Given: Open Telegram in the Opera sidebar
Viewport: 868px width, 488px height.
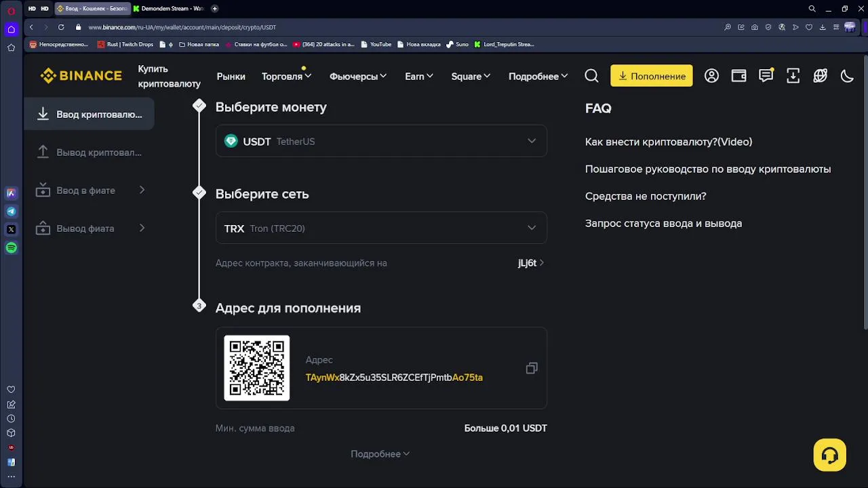Looking at the screenshot, I should [x=11, y=211].
